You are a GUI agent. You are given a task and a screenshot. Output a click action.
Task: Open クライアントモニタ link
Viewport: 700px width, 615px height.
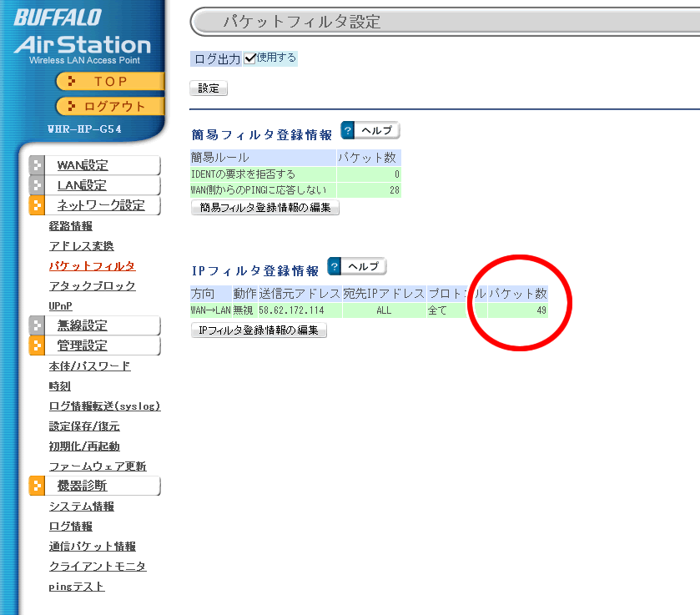point(98,567)
